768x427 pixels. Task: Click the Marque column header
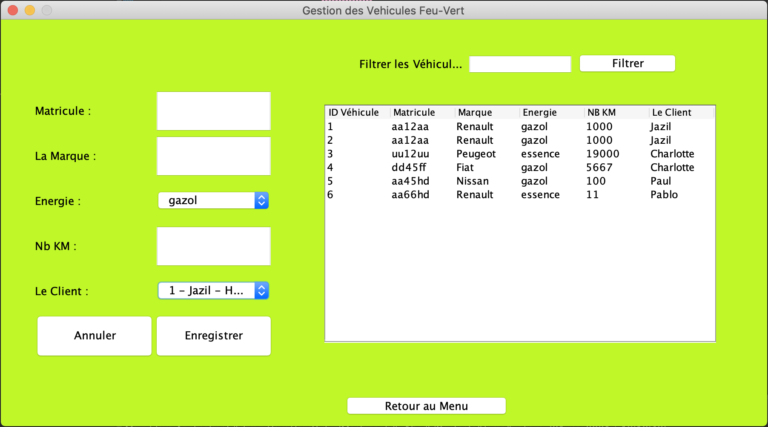coord(485,113)
